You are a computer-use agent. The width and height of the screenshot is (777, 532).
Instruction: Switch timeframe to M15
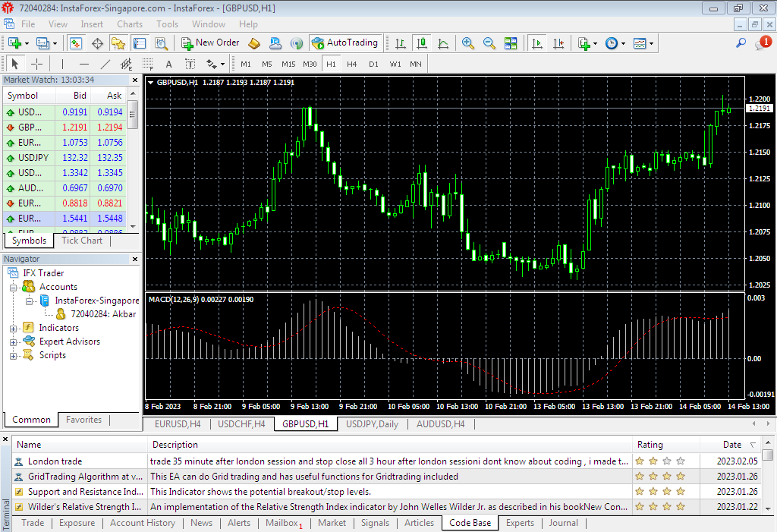pos(288,64)
